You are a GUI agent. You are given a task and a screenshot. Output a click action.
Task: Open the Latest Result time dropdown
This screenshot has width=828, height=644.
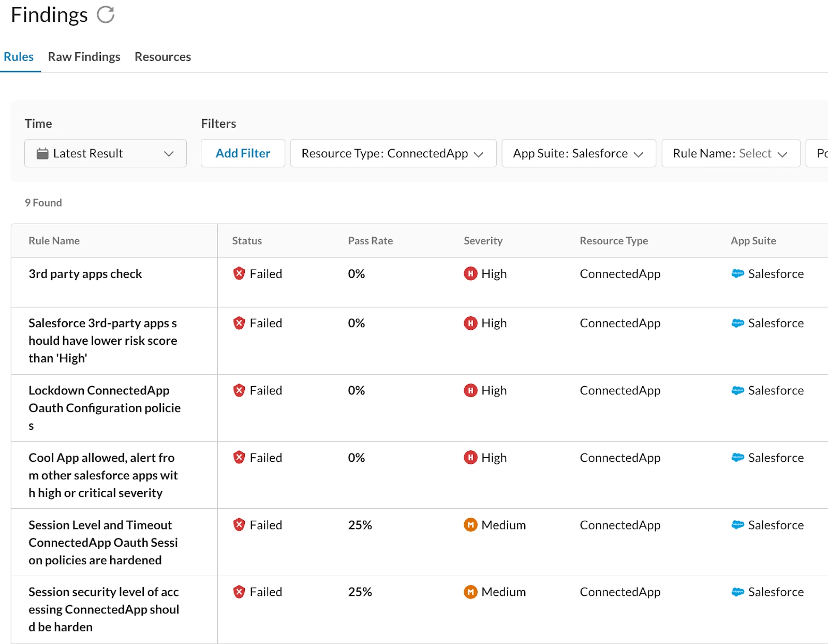point(106,153)
